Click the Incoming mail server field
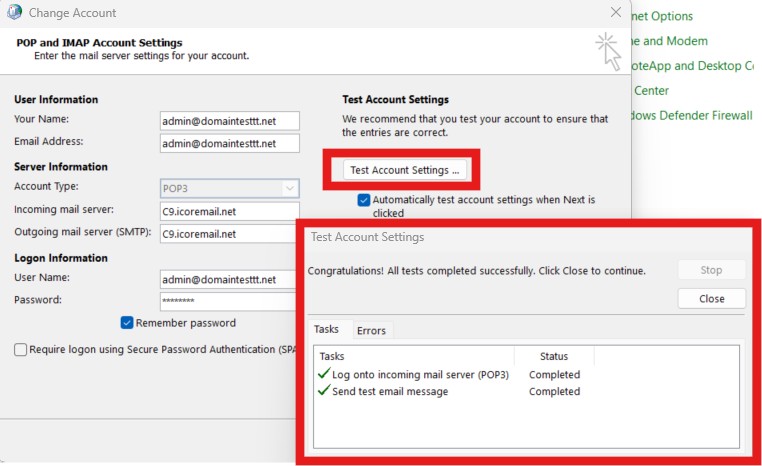The height and width of the screenshot is (466, 762). click(x=229, y=211)
